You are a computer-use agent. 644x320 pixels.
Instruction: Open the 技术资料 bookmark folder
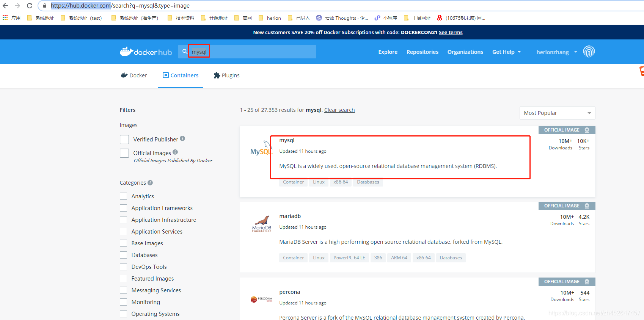point(181,18)
